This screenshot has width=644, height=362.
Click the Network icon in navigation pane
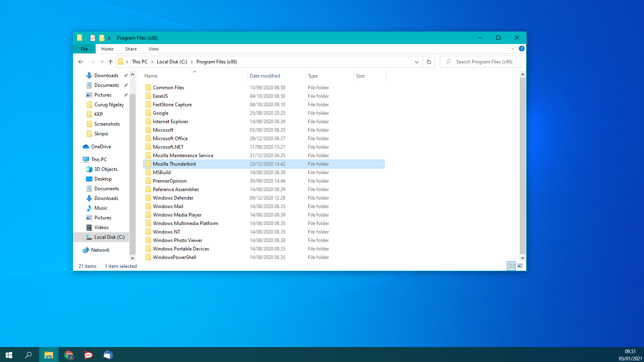[x=86, y=250]
